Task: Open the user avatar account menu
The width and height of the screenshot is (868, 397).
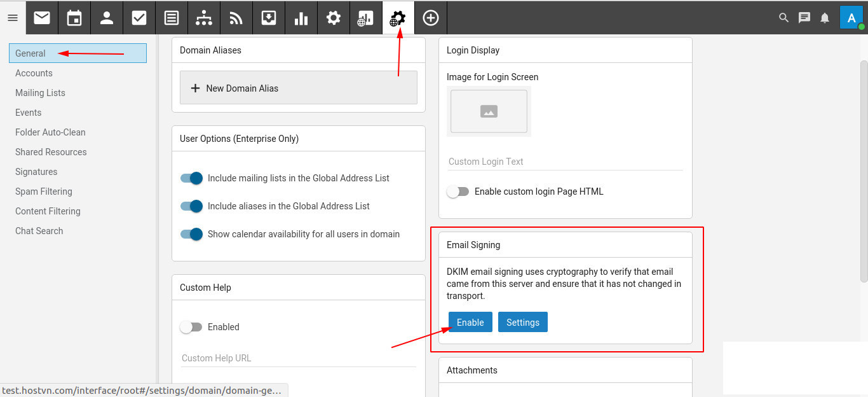Action: point(851,18)
